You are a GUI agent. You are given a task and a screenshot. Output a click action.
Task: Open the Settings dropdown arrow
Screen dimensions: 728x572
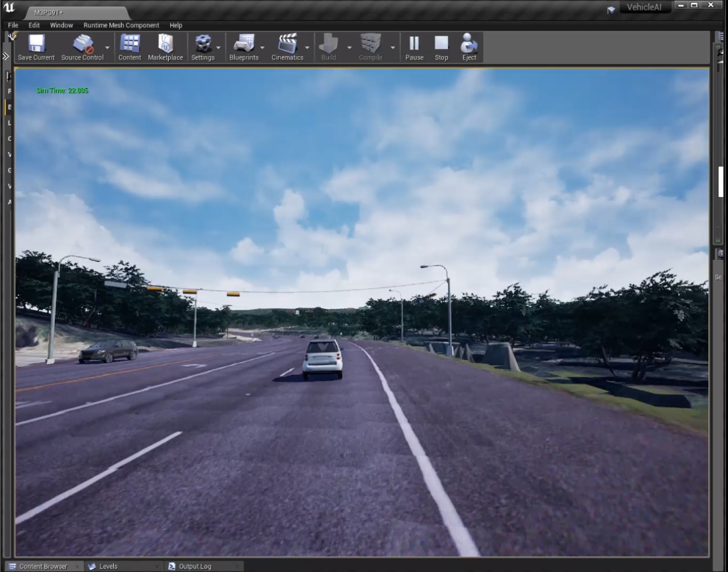click(218, 48)
